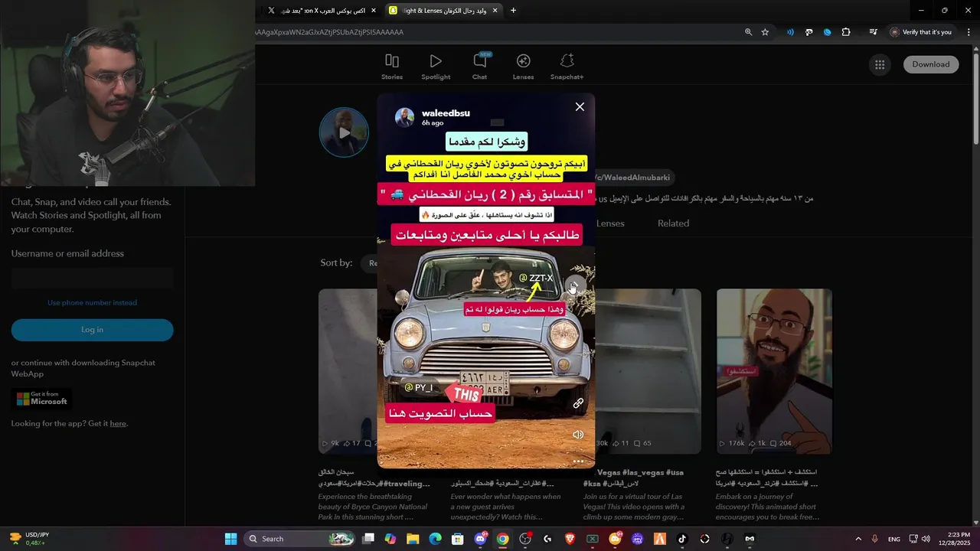
Task: Click Use phone number instead link
Action: coord(92,302)
